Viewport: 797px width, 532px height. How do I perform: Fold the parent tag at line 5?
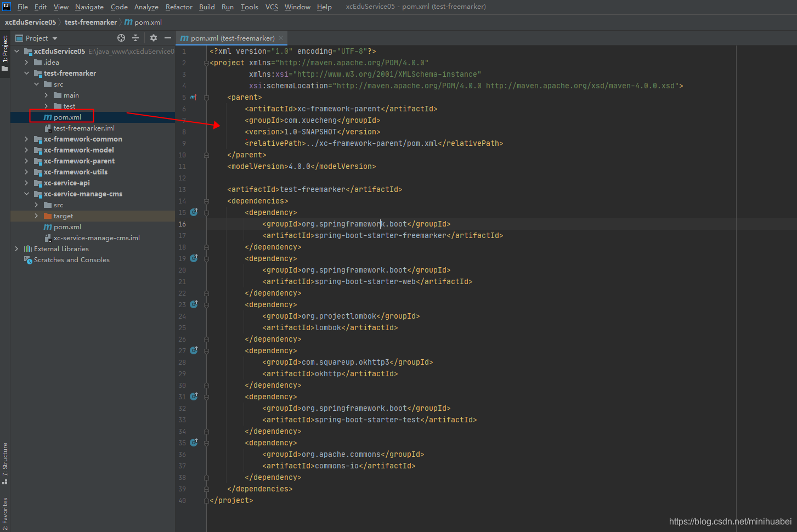(x=206, y=97)
